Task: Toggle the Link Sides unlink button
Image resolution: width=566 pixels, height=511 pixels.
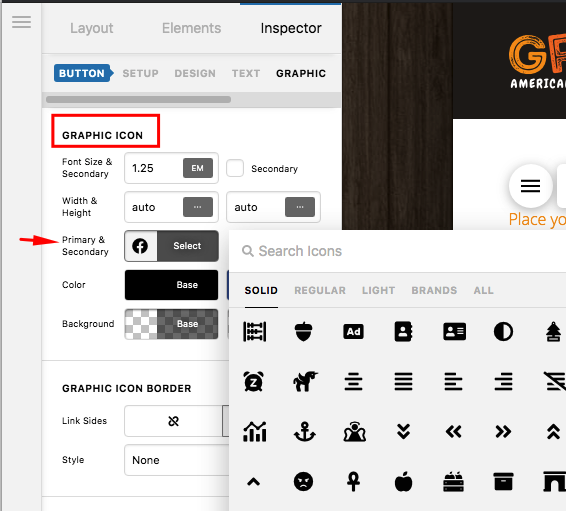Action: pos(173,421)
